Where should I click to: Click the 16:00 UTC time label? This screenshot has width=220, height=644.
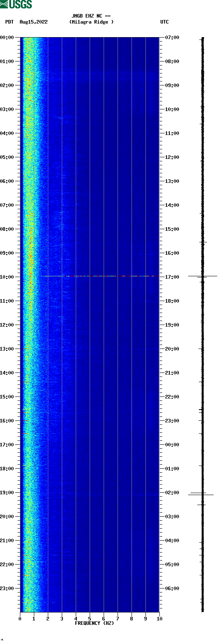[x=172, y=253]
